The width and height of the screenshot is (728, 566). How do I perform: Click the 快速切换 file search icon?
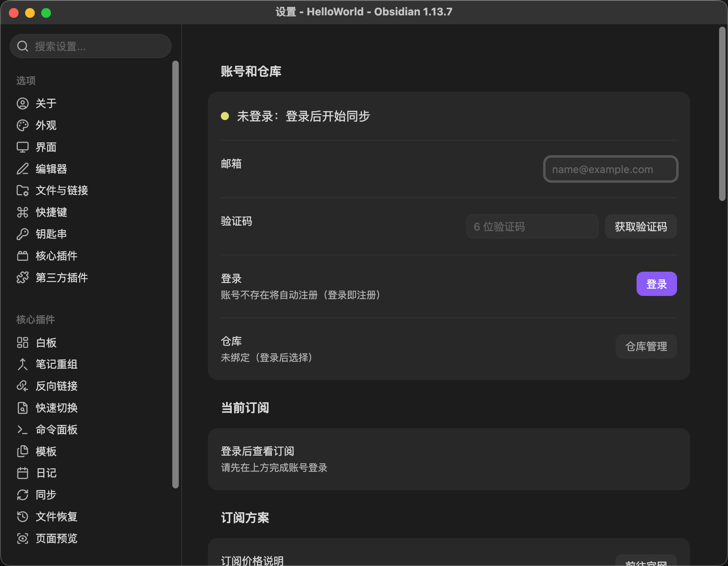pos(23,408)
